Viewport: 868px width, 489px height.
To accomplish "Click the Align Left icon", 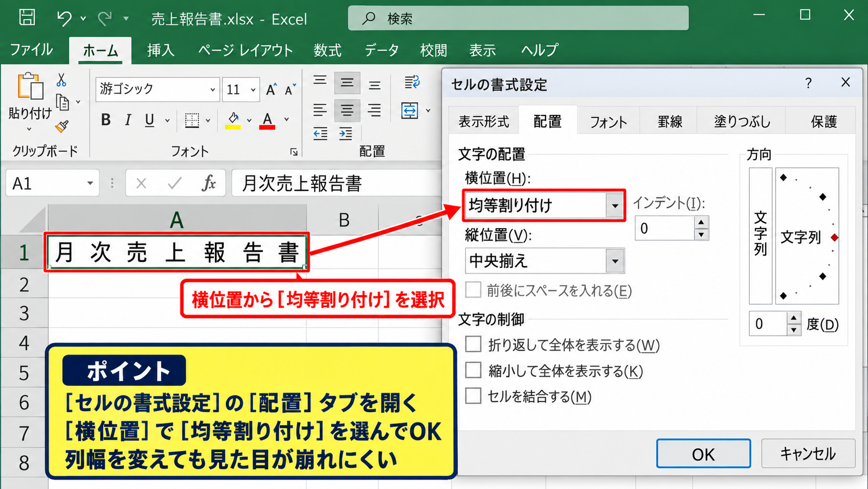I will pyautogui.click(x=320, y=110).
